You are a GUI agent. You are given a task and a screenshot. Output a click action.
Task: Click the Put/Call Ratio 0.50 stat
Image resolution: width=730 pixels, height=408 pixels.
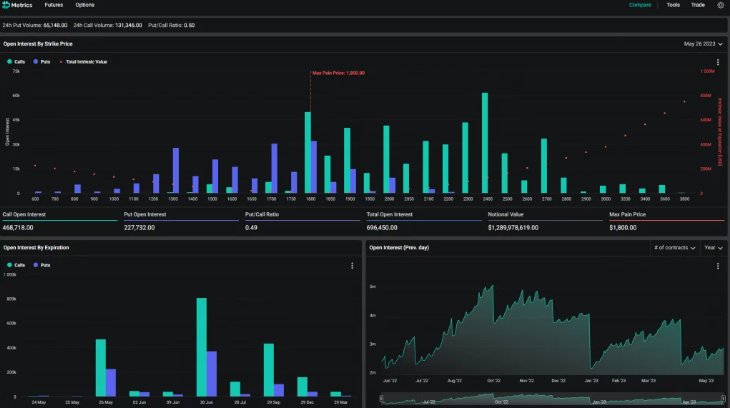pos(171,25)
